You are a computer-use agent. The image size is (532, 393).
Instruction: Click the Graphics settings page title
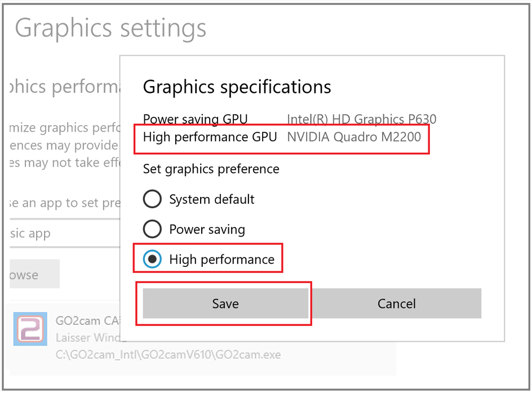(110, 28)
